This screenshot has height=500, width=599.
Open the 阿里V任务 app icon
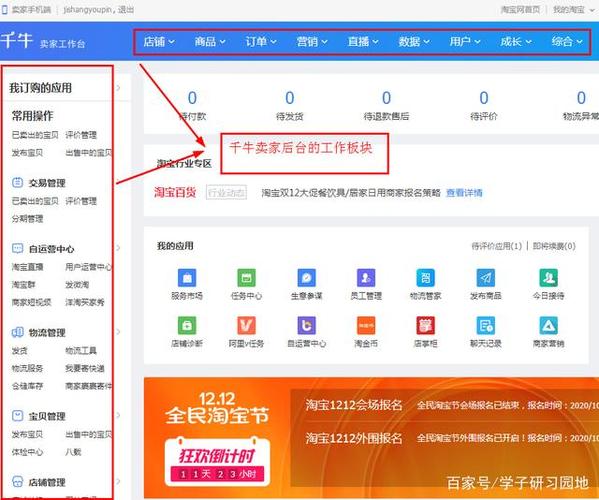(246, 325)
